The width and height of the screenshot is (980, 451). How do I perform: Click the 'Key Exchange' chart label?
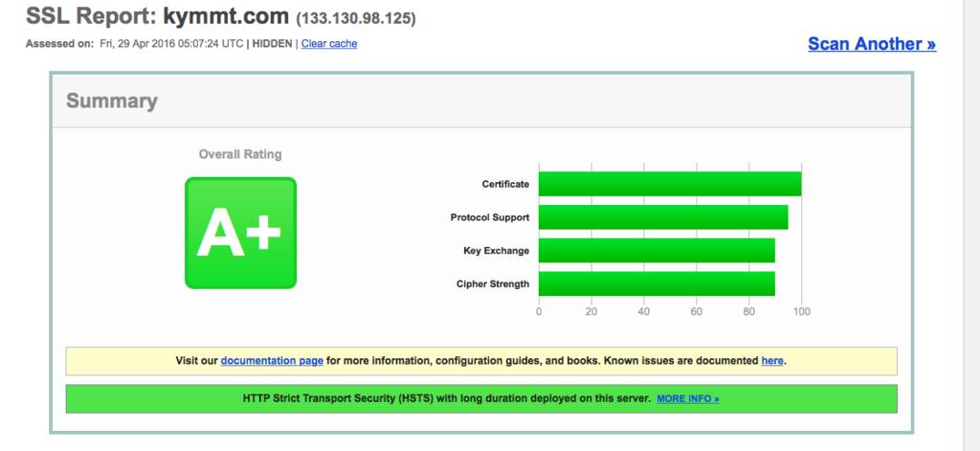click(497, 251)
